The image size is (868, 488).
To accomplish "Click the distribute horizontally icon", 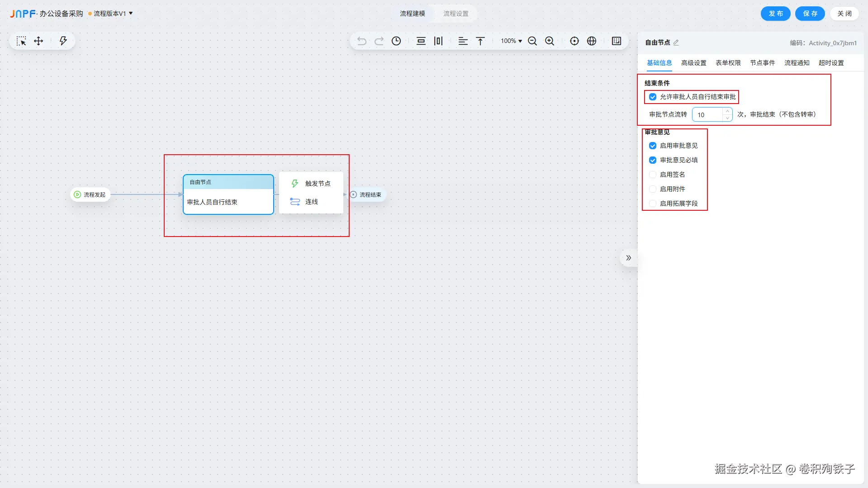I will (x=438, y=41).
